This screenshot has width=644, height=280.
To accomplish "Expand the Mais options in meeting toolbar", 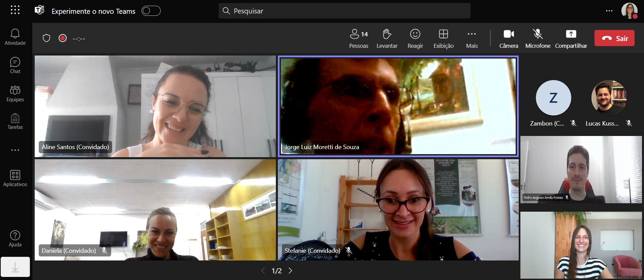I will tap(472, 38).
